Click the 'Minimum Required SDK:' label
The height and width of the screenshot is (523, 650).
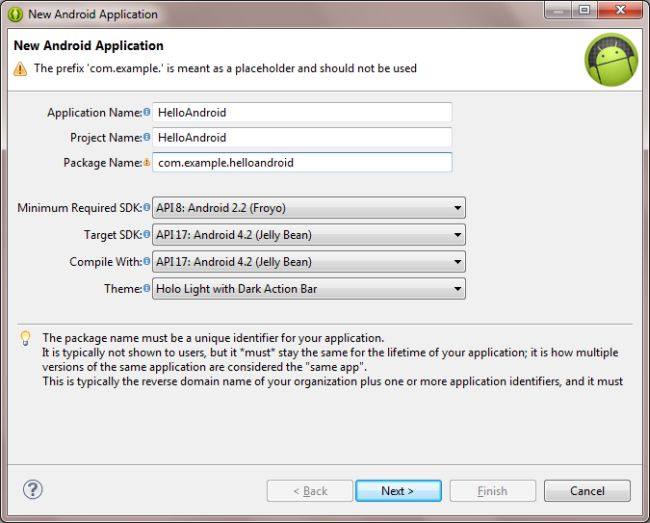(x=80, y=208)
